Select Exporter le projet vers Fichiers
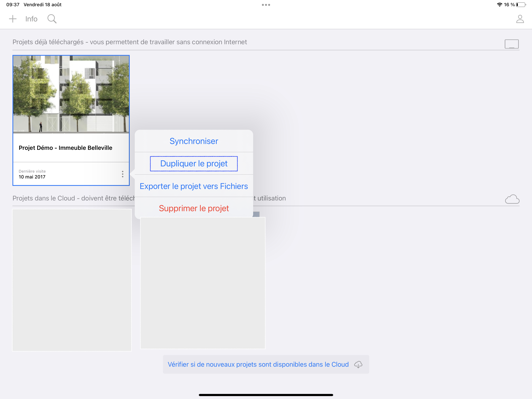The width and height of the screenshot is (532, 399). (194, 186)
